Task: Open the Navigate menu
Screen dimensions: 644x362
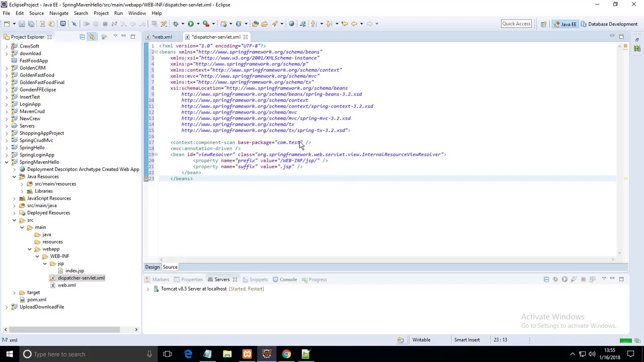Action: (59, 13)
